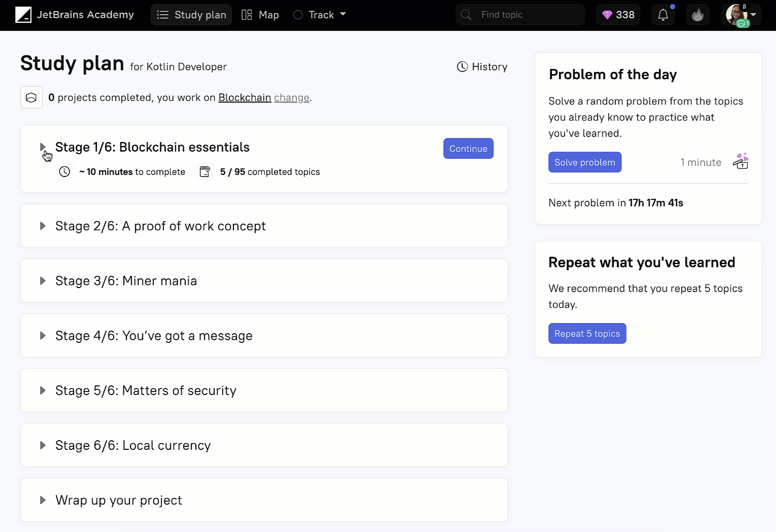Viewport: 776px width, 532px height.
Task: Open the Track menu
Action: point(320,15)
